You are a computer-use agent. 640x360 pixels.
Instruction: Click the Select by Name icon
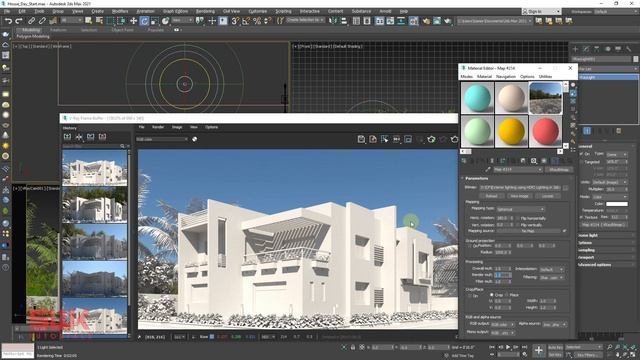click(x=99, y=21)
